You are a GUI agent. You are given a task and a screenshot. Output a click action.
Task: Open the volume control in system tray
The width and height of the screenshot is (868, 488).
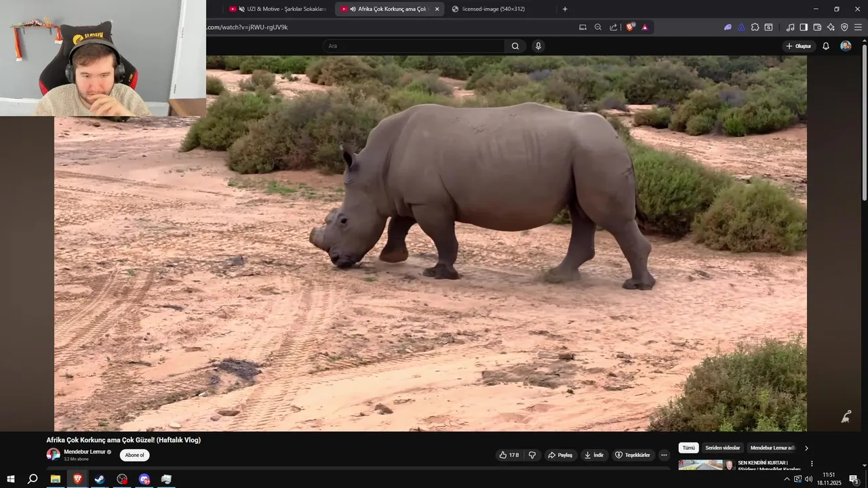pos(808,479)
